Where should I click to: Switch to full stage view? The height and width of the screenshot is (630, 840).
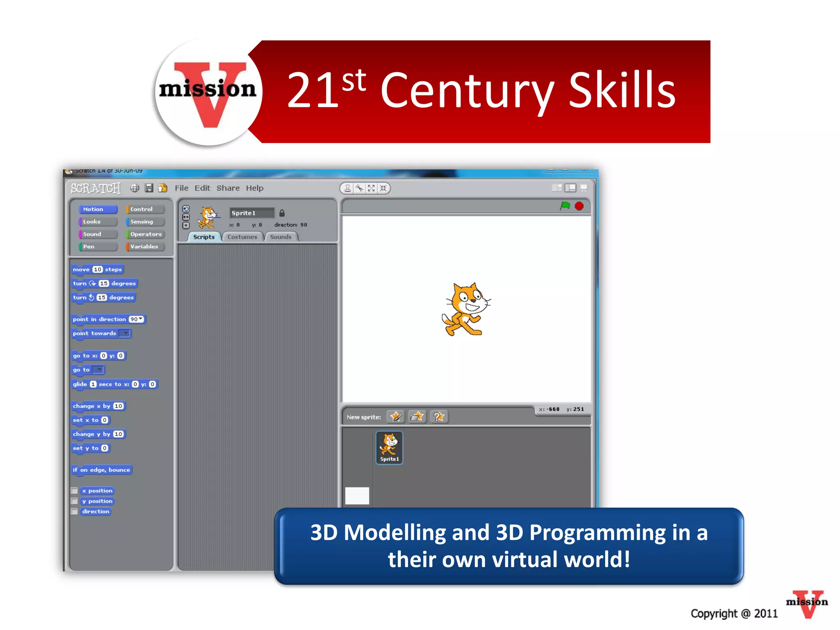click(570, 188)
